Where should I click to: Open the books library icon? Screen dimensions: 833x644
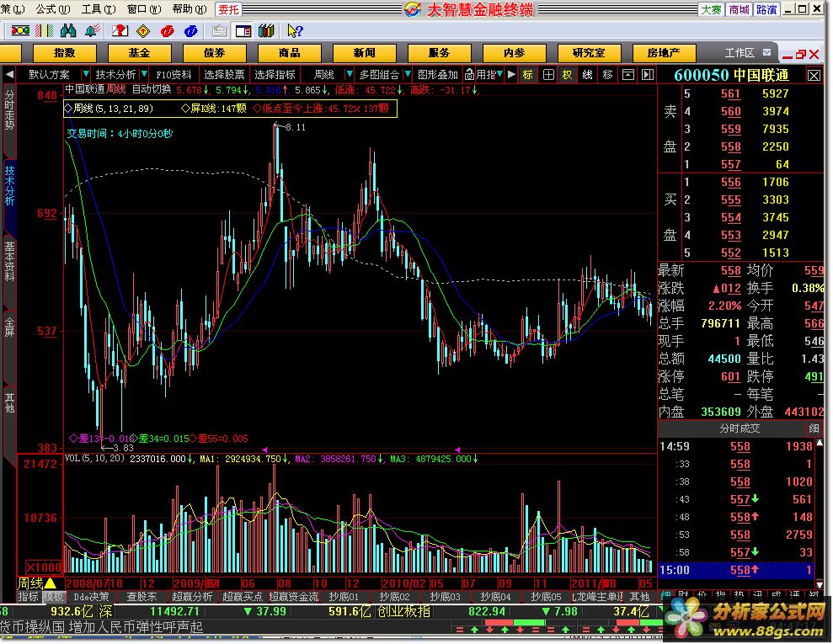point(266,31)
